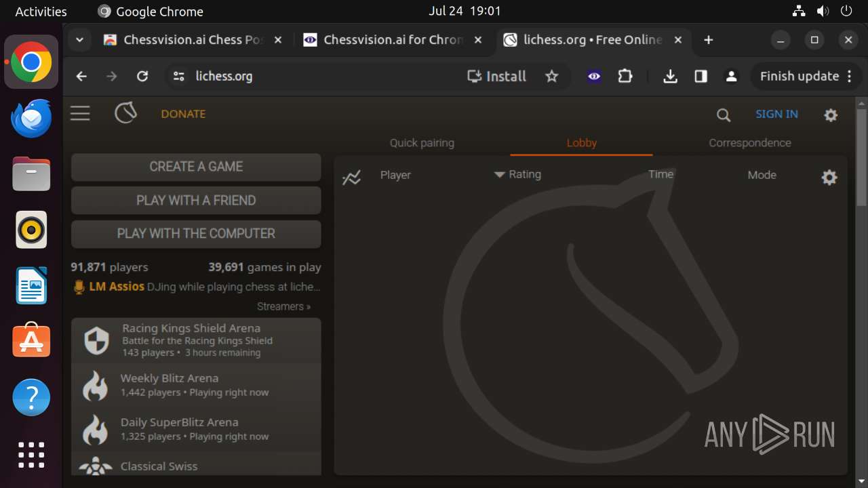Close the Chessvision.ai for Chrome tab
Image resolution: width=868 pixels, height=488 pixels.
[x=477, y=40]
